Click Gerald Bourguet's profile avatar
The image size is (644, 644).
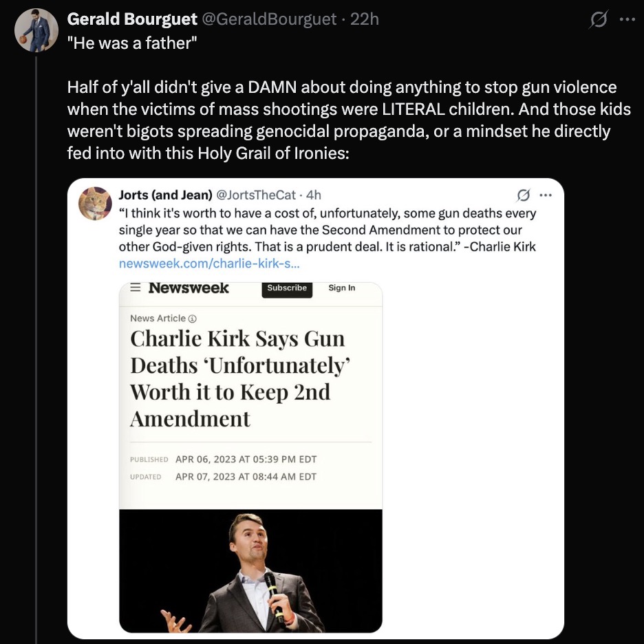point(35,30)
